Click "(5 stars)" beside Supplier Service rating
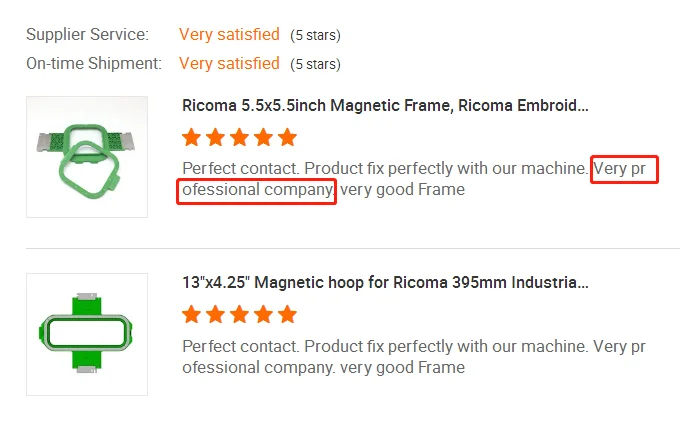 (x=315, y=36)
